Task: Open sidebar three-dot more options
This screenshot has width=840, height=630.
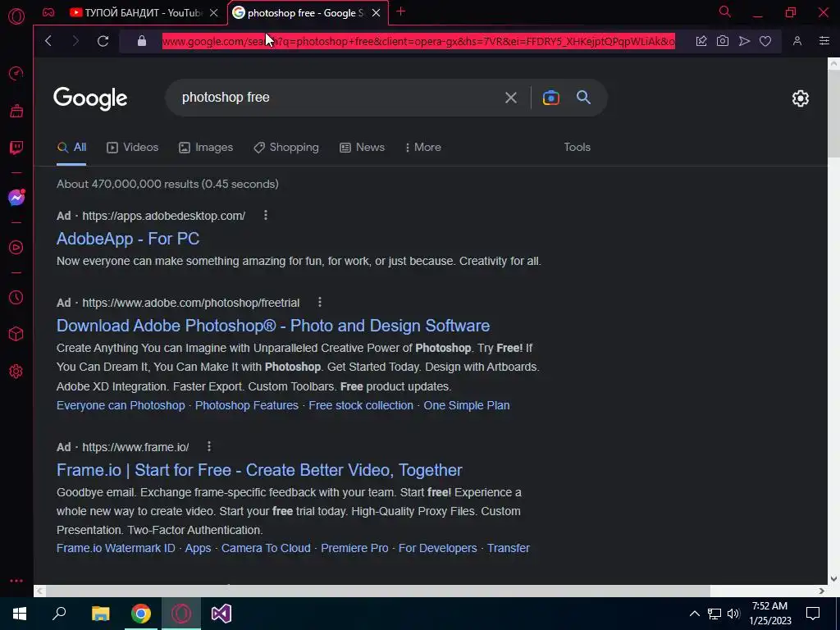Action: [16, 581]
